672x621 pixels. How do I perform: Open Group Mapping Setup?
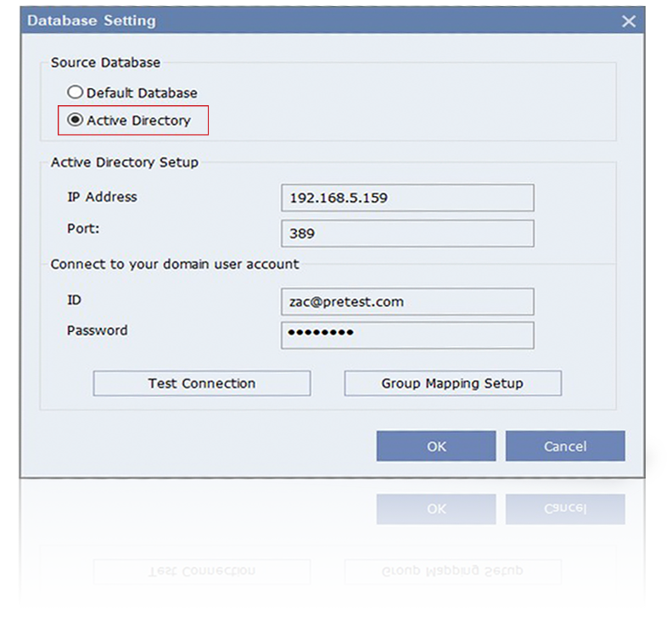452,383
